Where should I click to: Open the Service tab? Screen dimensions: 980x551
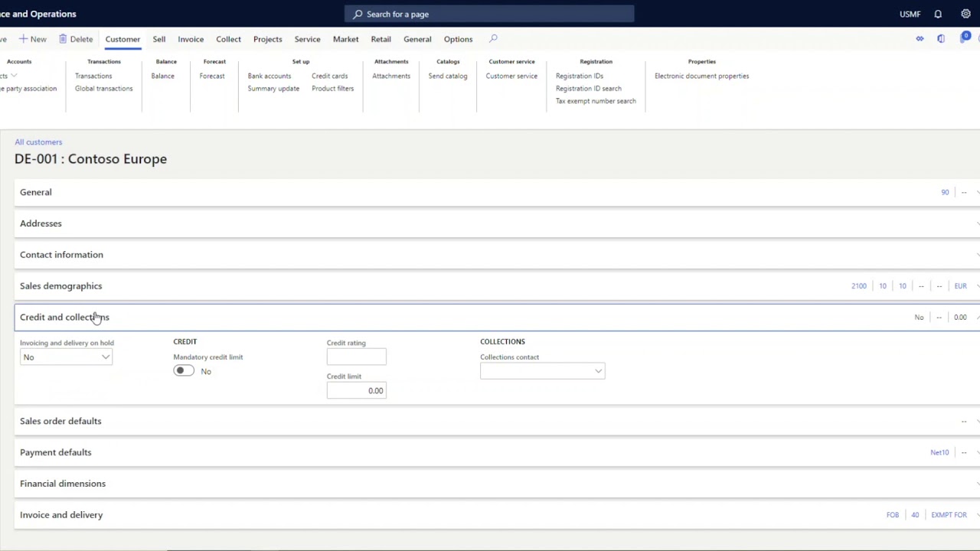[x=307, y=39]
